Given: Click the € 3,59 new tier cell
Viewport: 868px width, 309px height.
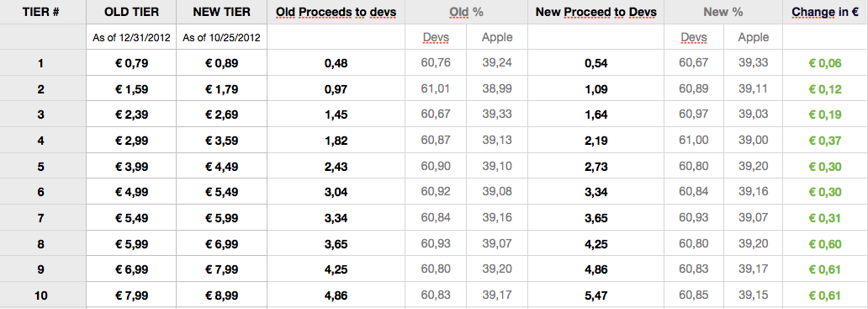Looking at the screenshot, I should pos(221,141).
